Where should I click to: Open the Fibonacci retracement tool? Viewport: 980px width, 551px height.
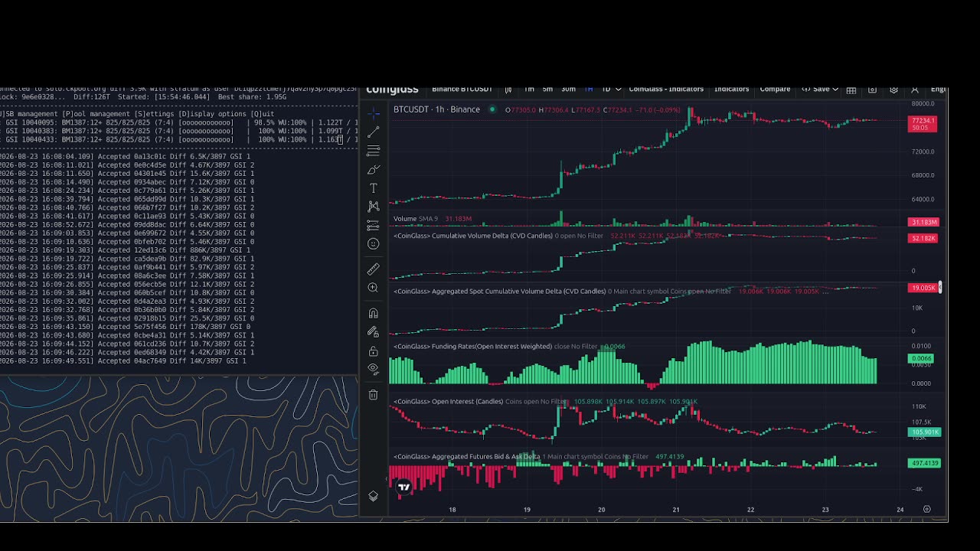373,151
